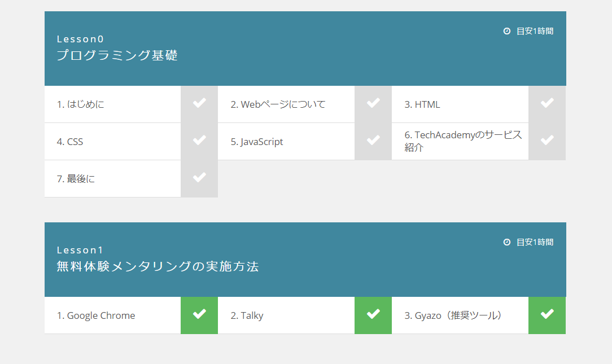Toggle completion checkmark for 4. CSS
This screenshot has height=364, width=612.
(x=199, y=141)
